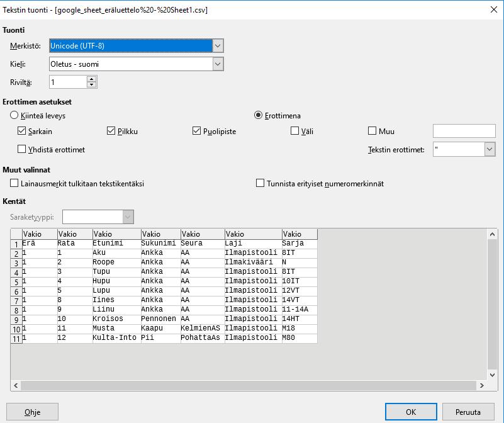
Task: Click the "11-14A" series cell
Action: click(x=300, y=310)
